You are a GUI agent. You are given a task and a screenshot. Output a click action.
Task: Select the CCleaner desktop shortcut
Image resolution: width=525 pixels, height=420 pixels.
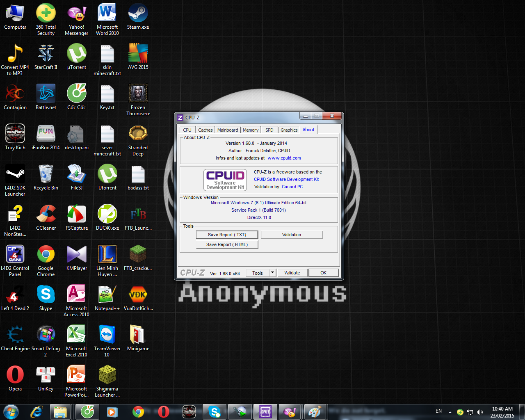pyautogui.click(x=46, y=218)
